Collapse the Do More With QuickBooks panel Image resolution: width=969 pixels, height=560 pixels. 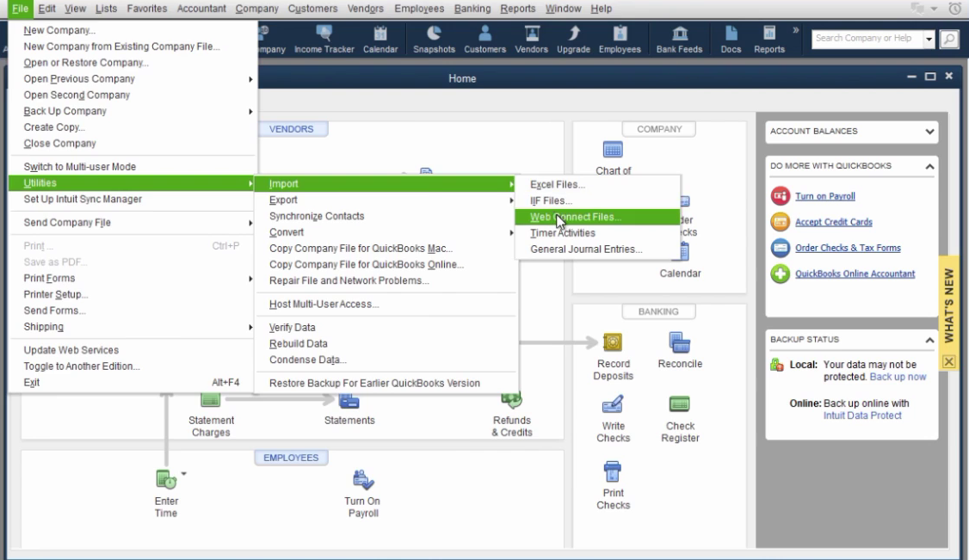(929, 167)
